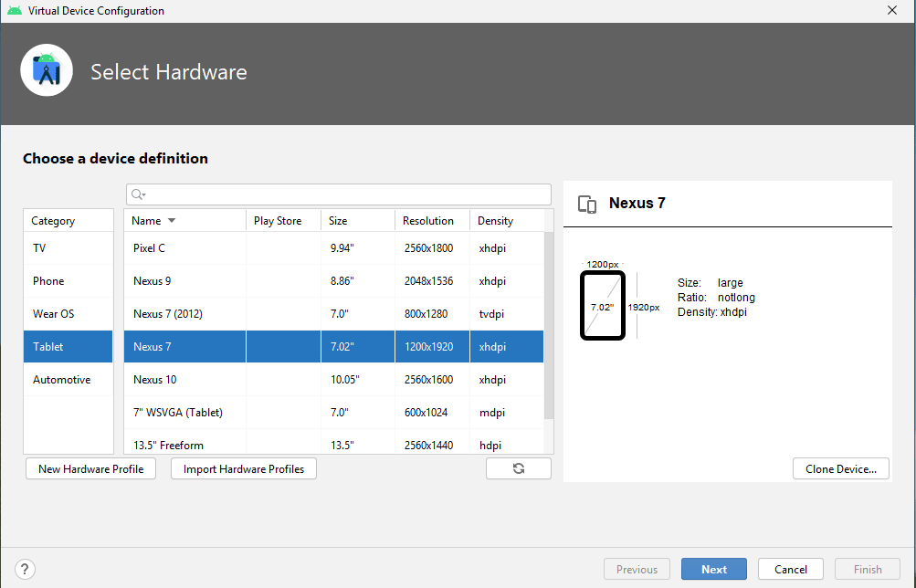The width and height of the screenshot is (916, 588).
Task: Select the Wear OS category
Action: [x=68, y=313]
